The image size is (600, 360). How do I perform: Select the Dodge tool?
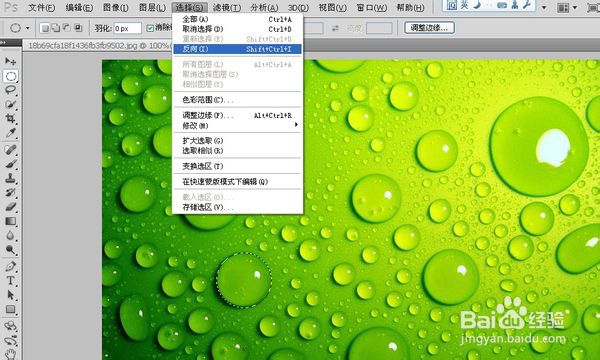10,250
